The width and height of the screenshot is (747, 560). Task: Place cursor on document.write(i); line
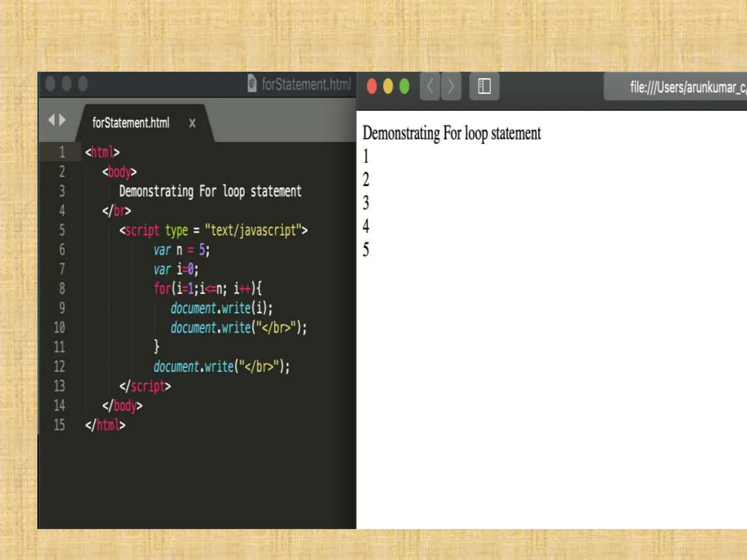(x=221, y=308)
